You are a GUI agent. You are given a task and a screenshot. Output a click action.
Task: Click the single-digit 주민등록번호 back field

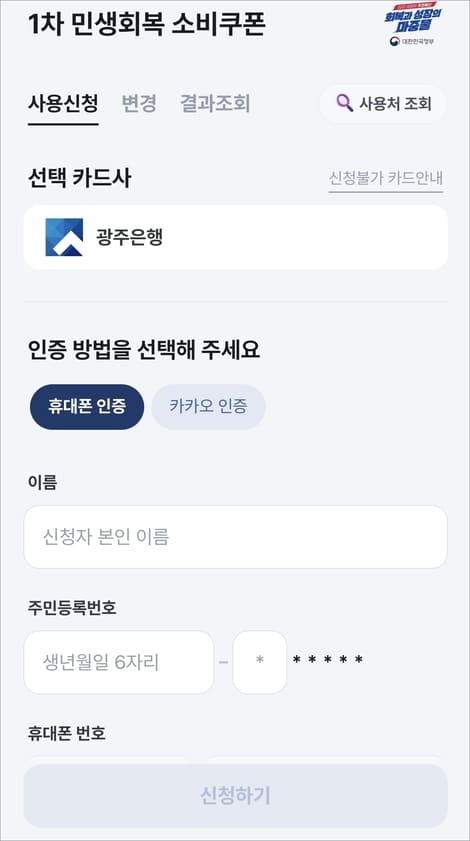click(260, 662)
